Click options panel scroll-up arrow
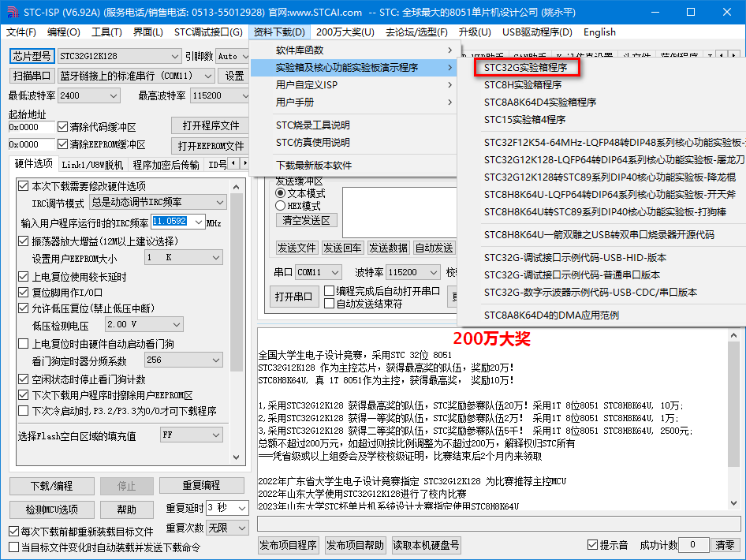This screenshot has width=746, height=560. 237,187
